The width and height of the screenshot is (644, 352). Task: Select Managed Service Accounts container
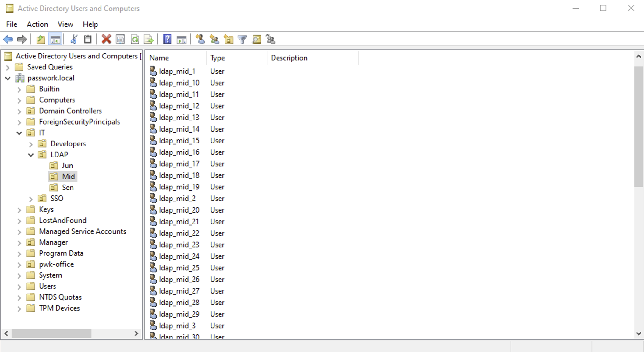point(82,231)
